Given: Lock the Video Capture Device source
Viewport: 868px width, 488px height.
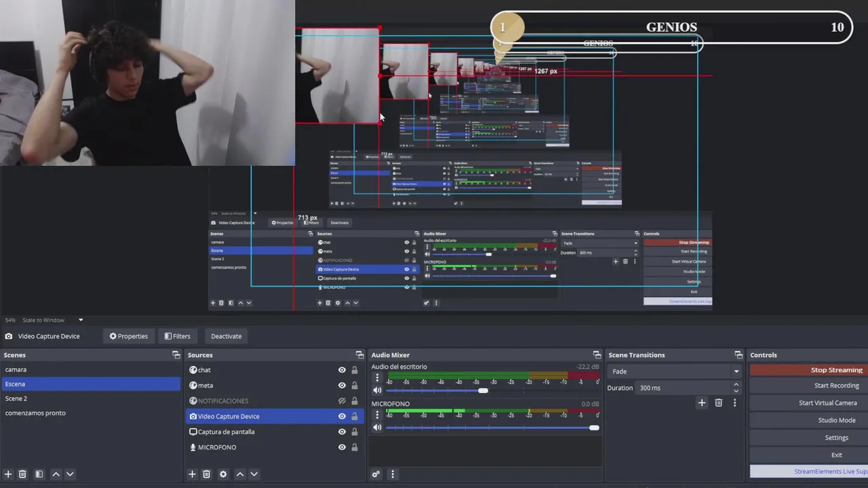Looking at the screenshot, I should point(354,417).
